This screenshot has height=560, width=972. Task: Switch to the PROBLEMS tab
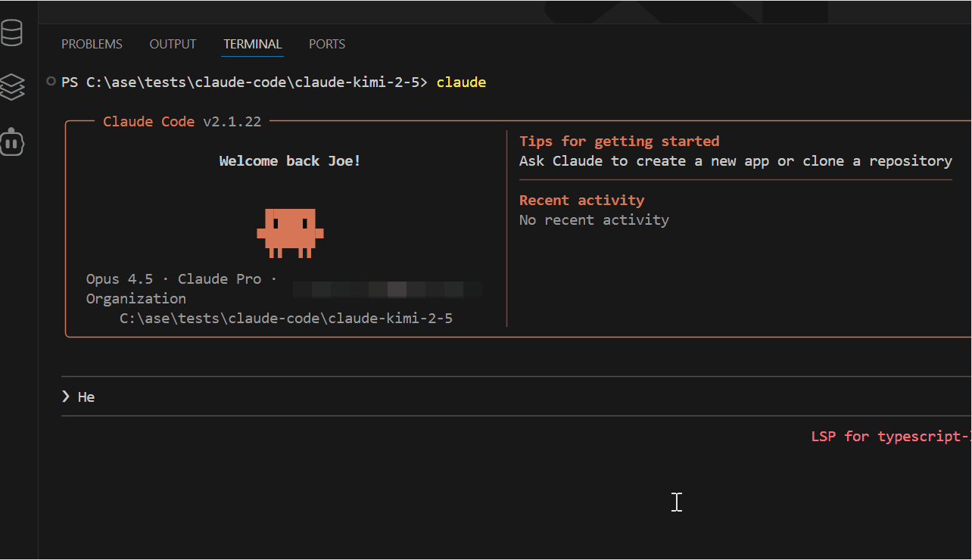coord(92,44)
